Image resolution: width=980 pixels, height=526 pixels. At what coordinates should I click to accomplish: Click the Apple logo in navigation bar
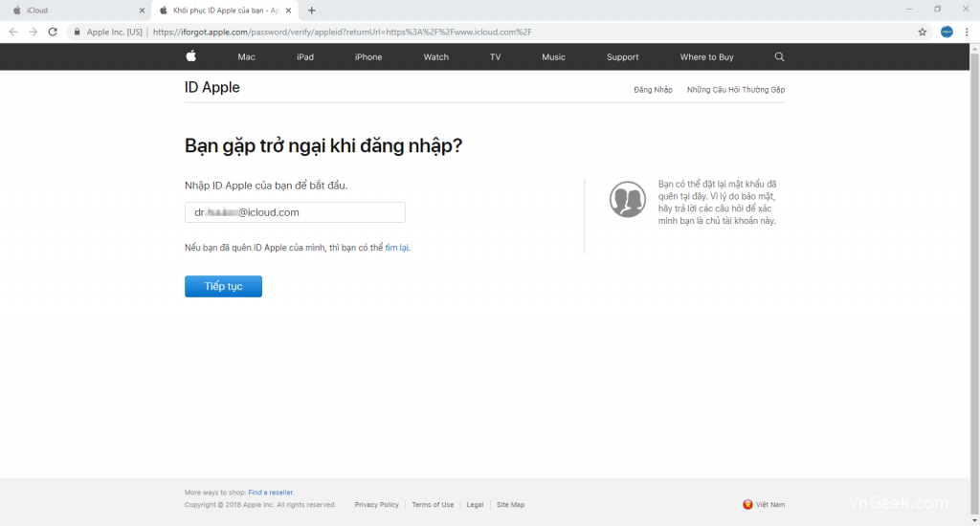pyautogui.click(x=191, y=56)
